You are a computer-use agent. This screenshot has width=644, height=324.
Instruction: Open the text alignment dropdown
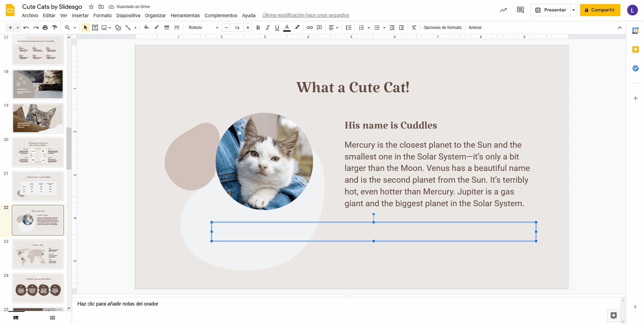pos(333,28)
